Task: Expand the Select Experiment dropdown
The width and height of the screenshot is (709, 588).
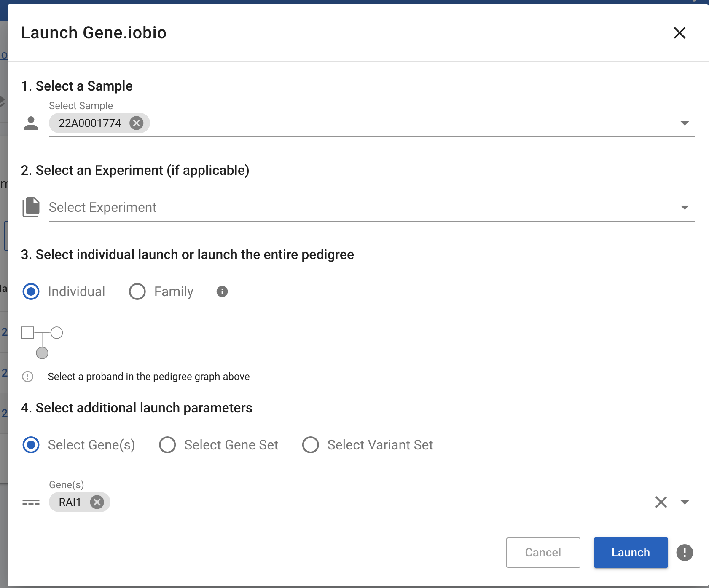Action: (x=684, y=207)
